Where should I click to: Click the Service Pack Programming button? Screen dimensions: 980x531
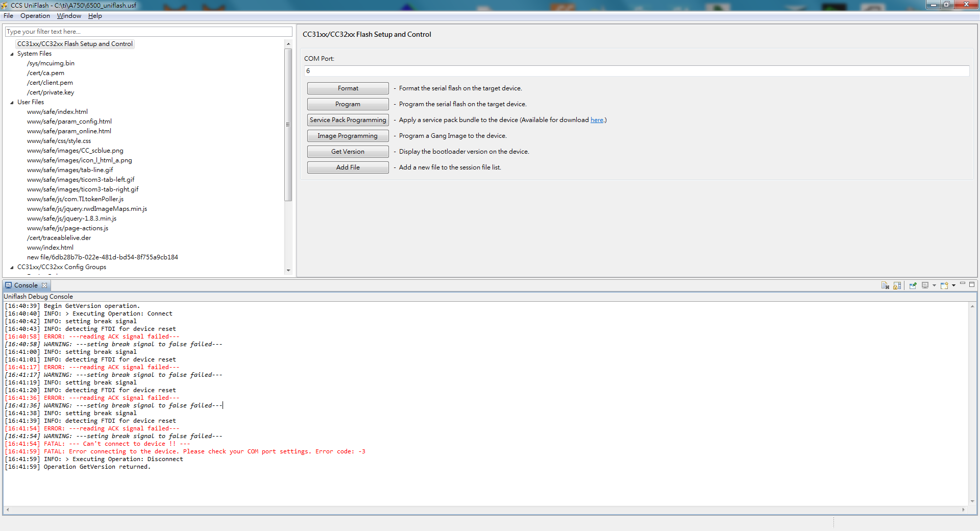tap(348, 120)
